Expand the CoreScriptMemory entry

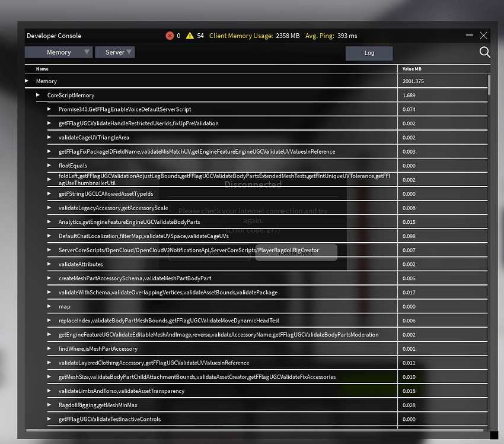point(37,95)
